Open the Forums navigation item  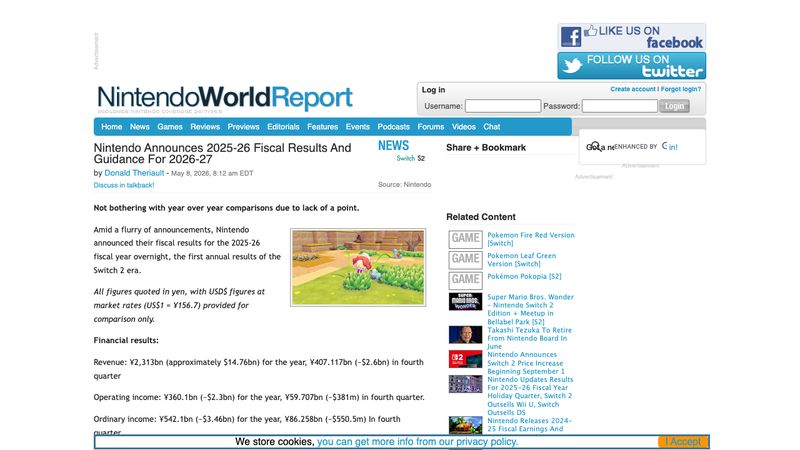(x=431, y=127)
